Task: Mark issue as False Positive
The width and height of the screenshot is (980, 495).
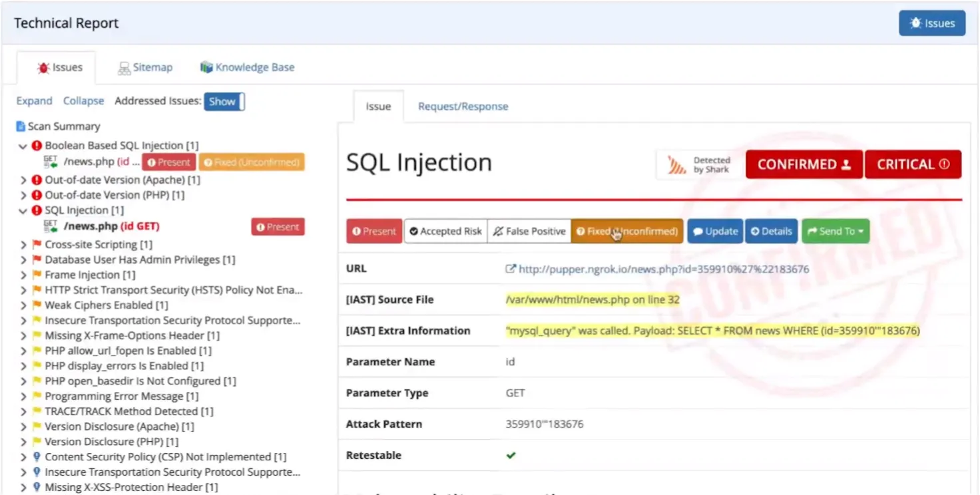Action: click(x=529, y=232)
